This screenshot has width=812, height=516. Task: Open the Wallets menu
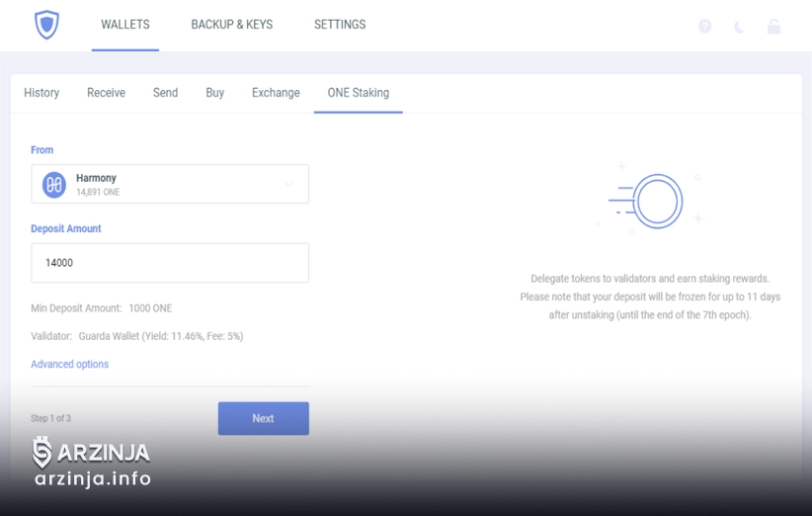click(125, 25)
